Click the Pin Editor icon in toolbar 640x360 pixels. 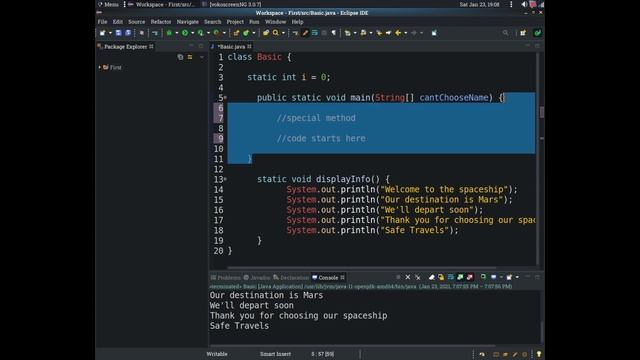point(434,33)
